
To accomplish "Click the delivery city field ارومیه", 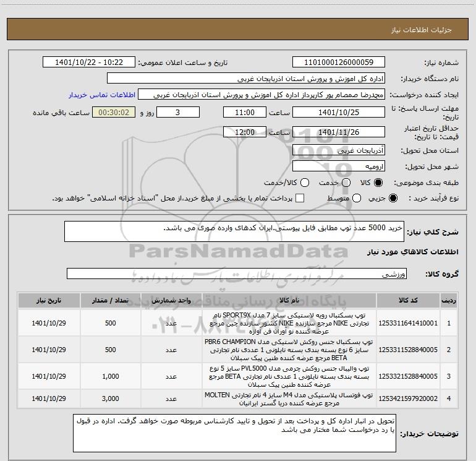I will (x=339, y=166).
